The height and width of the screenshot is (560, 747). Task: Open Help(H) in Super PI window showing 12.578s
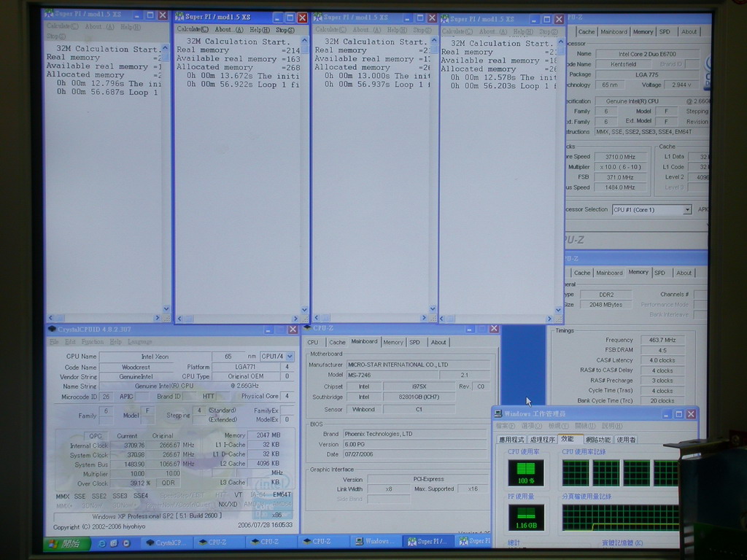[x=523, y=32]
